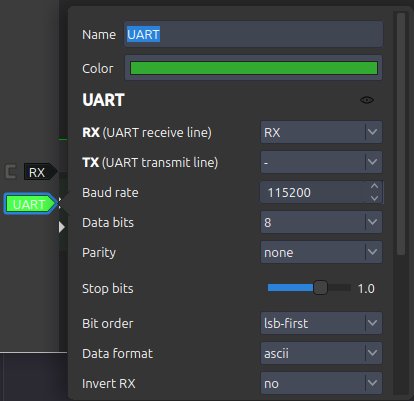Open the Bit order dropdown

[x=321, y=323]
